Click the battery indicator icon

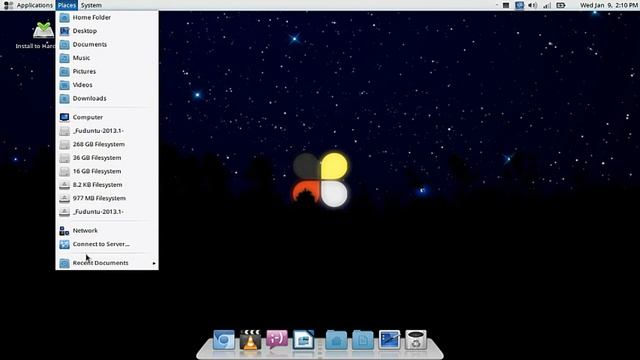561,5
